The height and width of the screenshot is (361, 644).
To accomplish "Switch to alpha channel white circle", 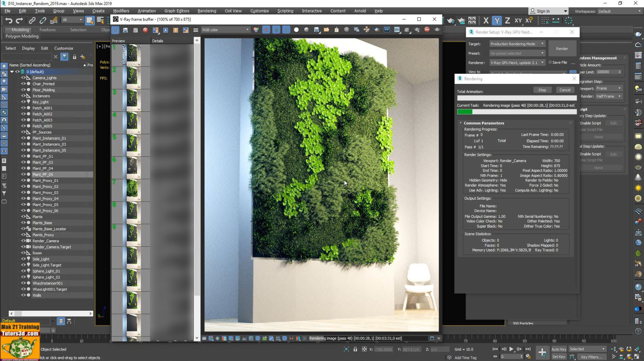I will [x=296, y=30].
